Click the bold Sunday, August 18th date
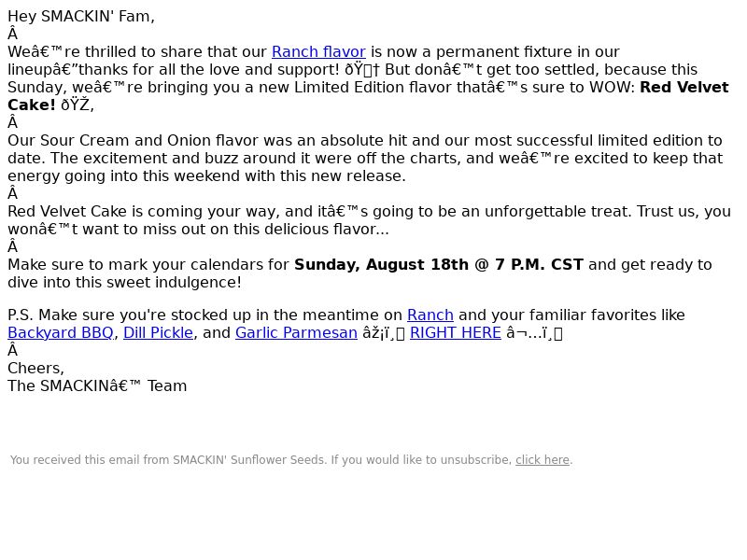 (438, 265)
